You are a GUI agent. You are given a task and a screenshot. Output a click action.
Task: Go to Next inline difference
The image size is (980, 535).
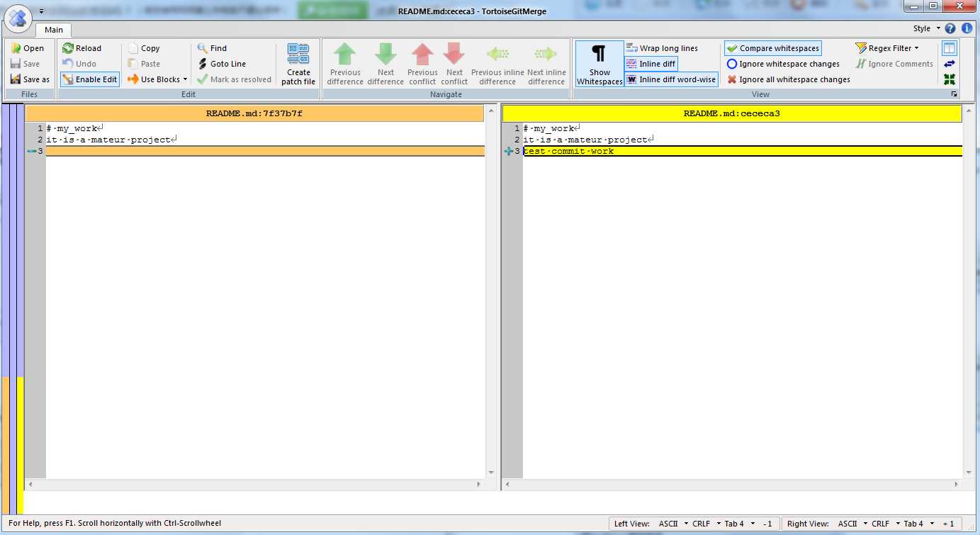[546, 64]
